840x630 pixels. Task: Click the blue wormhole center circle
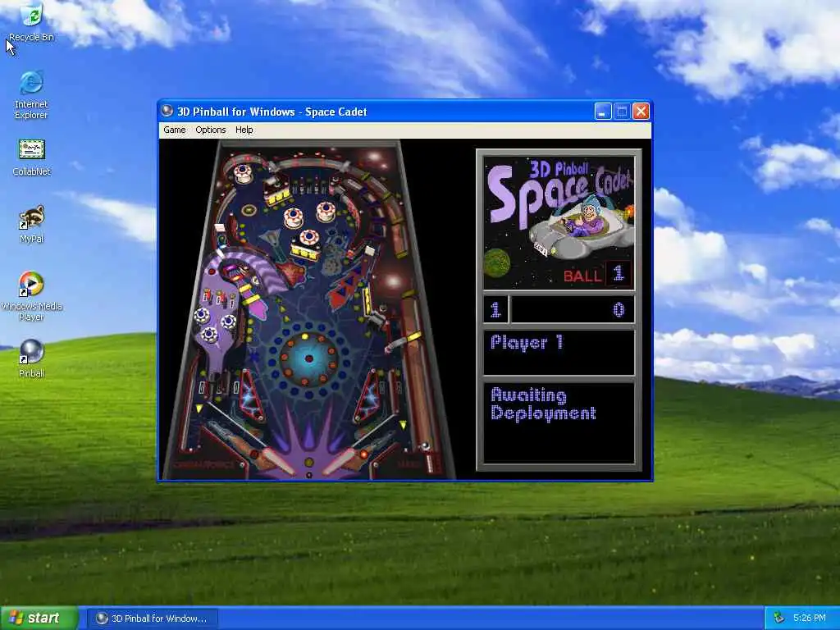(308, 358)
